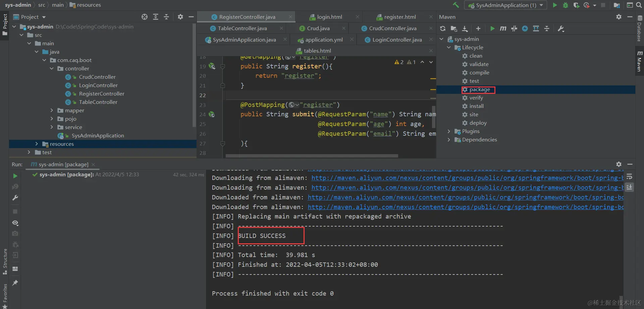Add a Maven project with the plus icon
Screen dimensions: 644x309
478,28
